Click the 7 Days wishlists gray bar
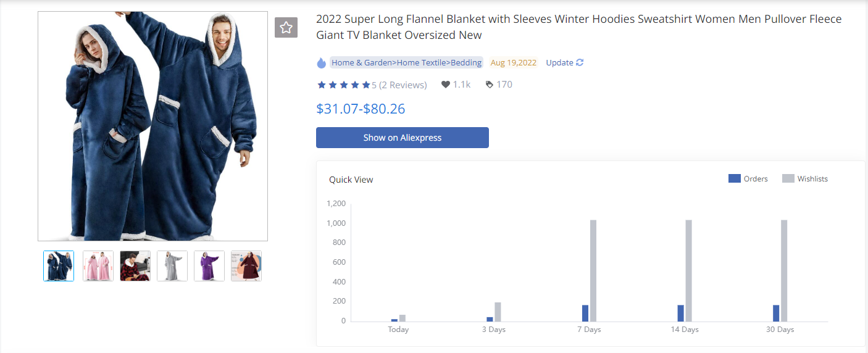This screenshot has height=353, width=868. [593, 270]
